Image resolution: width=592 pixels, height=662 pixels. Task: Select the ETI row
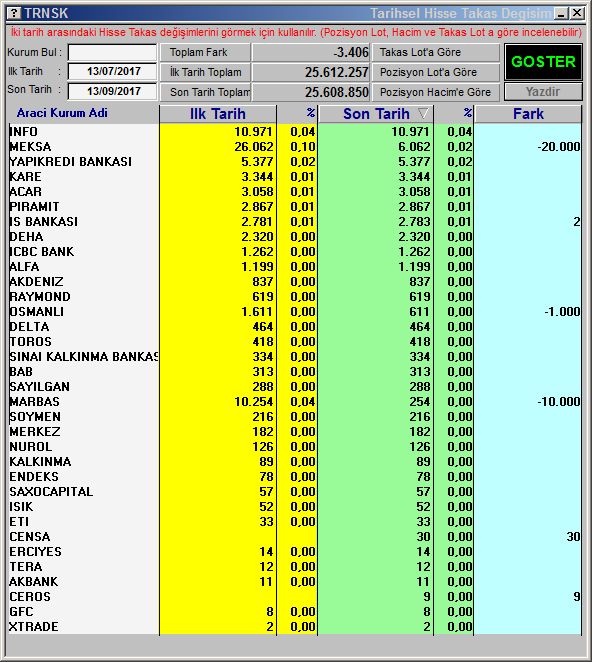click(295, 521)
